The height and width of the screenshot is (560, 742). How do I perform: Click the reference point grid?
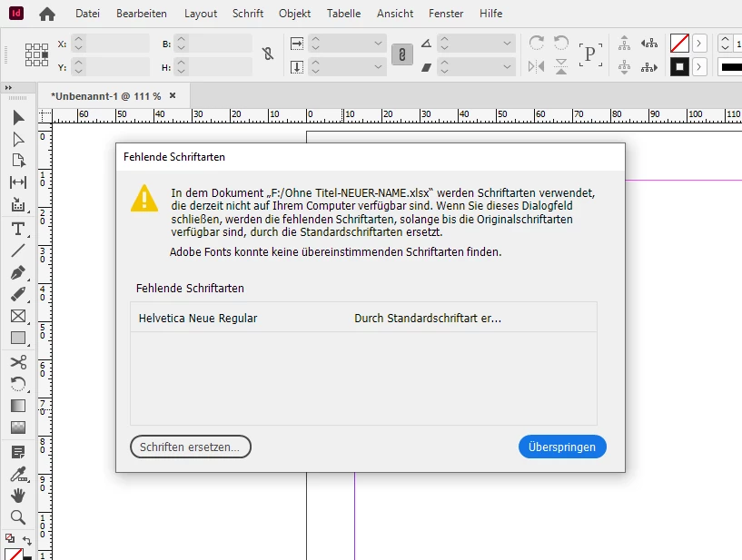pos(36,54)
